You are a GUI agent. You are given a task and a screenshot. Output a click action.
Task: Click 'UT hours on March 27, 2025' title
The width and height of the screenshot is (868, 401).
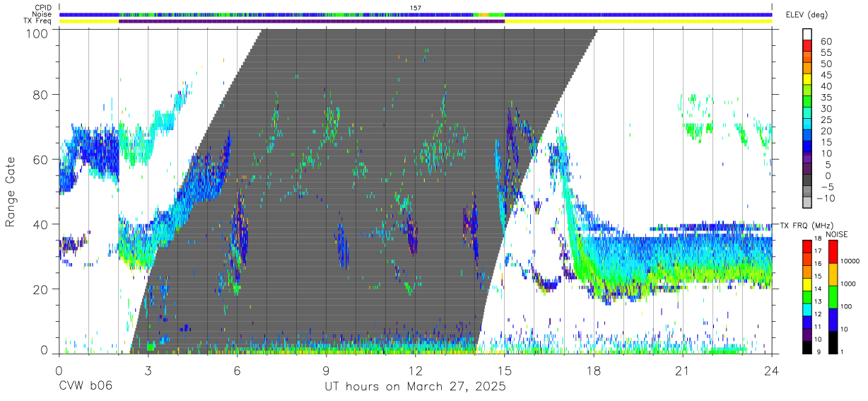tap(415, 387)
